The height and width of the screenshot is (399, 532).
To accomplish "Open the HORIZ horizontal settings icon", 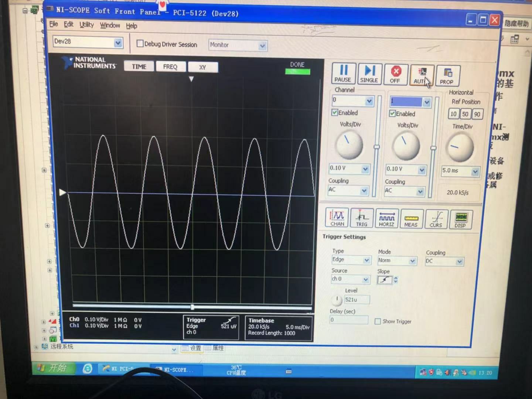I will (386, 218).
